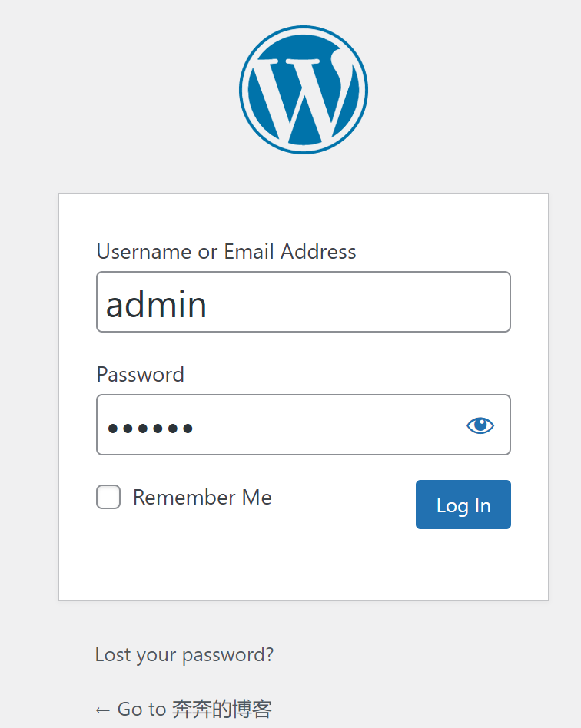Tick the Remember Me checkbox
581x728 pixels.
[108, 497]
